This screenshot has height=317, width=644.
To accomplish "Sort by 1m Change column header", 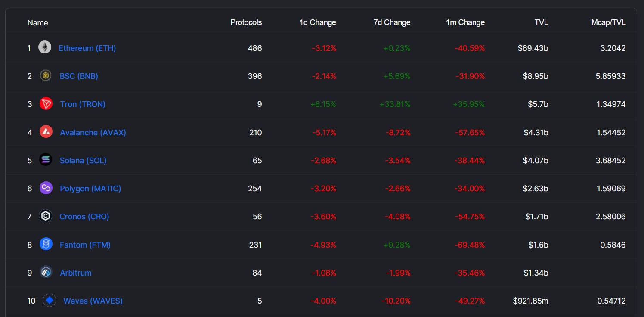I will coord(465,22).
